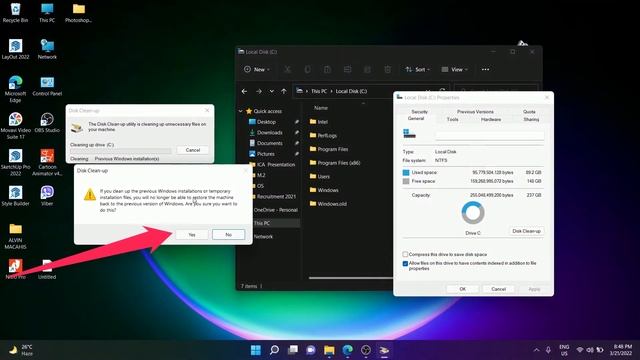The image size is (640, 360).
Task: Open This PC desktop icon
Action: click(x=47, y=12)
